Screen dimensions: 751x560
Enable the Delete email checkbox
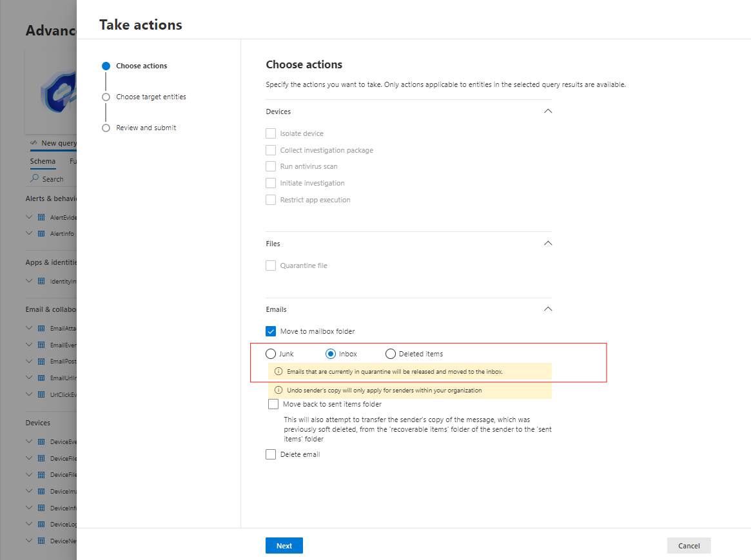coord(271,454)
